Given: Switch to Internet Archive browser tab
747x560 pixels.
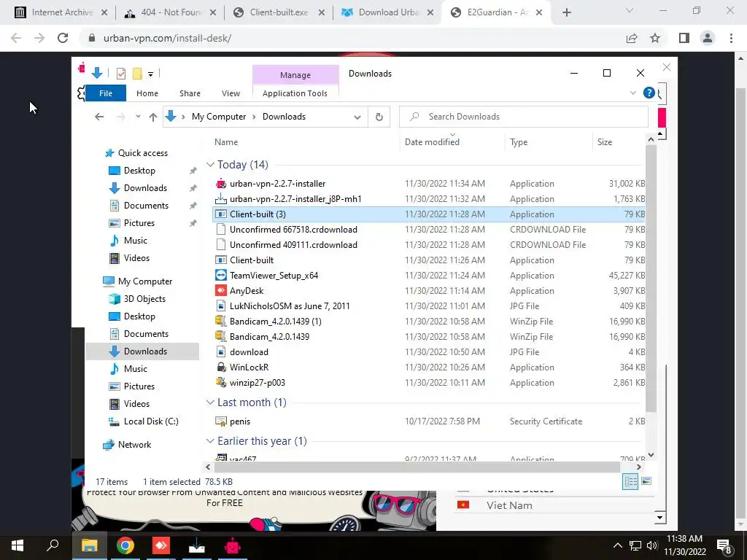Looking at the screenshot, I should (61, 12).
